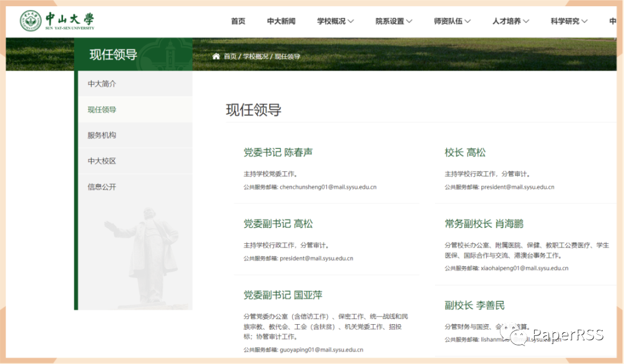This screenshot has height=364, width=624.
Task: Expand the 院系设置 dropdown menu
Action: 394,21
